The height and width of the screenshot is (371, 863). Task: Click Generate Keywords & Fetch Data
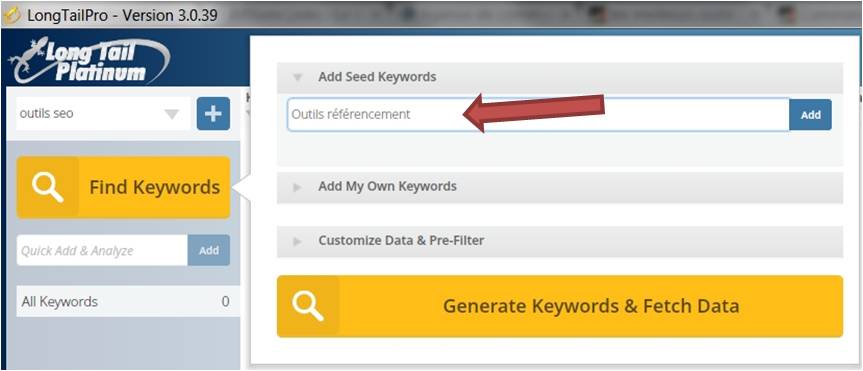(560, 306)
